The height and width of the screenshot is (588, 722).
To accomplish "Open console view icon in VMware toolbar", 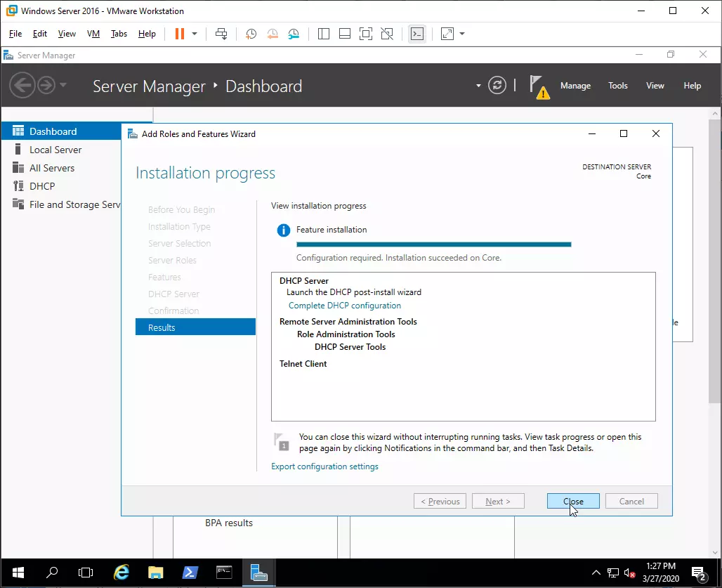I will (x=417, y=34).
